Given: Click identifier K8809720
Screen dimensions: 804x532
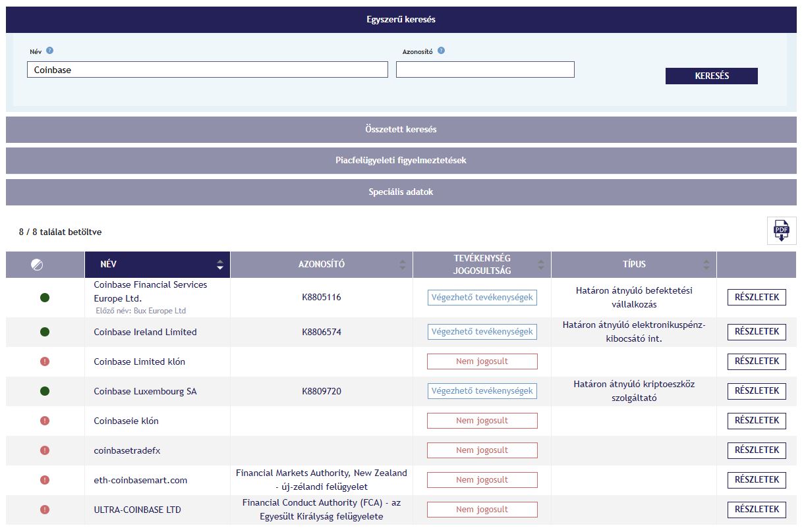Looking at the screenshot, I should 322,391.
